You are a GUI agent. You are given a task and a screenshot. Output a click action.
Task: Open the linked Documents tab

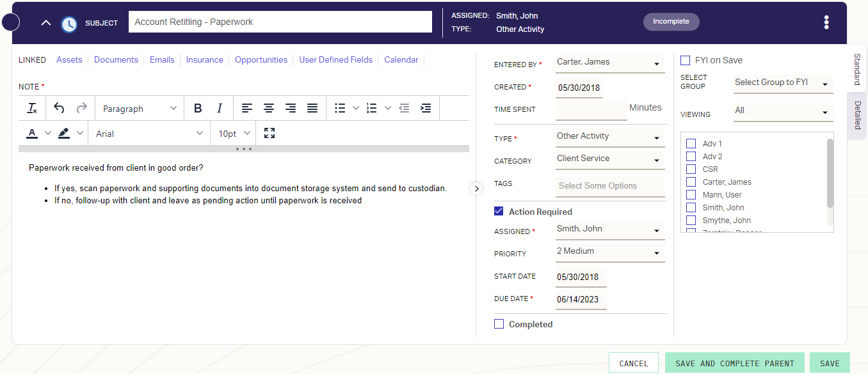pos(116,59)
